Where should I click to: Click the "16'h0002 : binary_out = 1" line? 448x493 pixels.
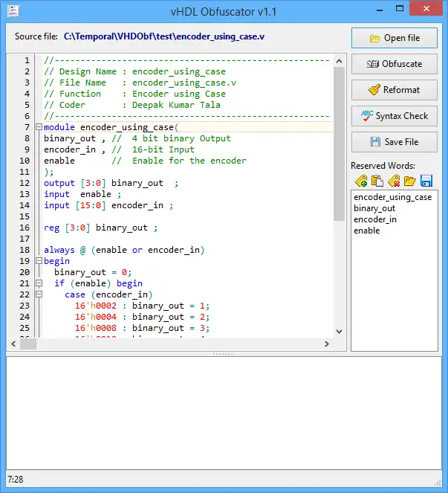tap(142, 306)
